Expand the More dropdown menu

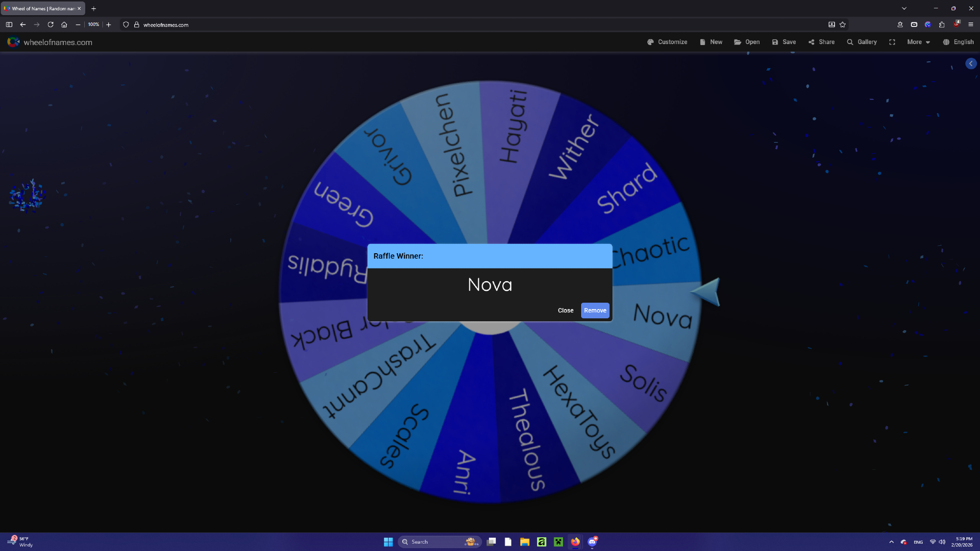pos(918,42)
